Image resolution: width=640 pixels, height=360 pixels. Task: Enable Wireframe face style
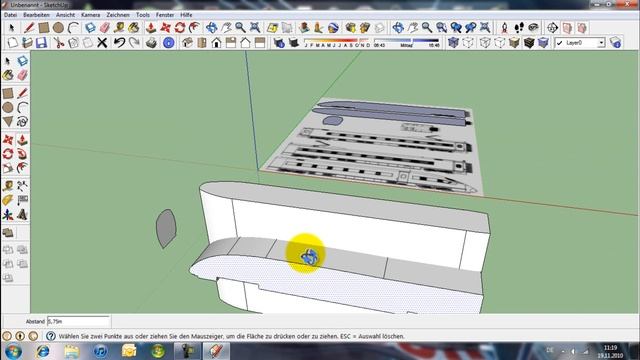(485, 42)
